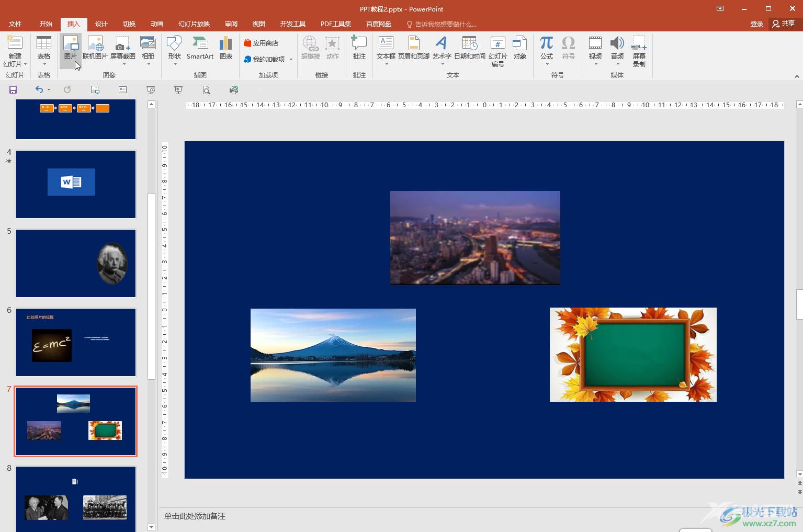Select slide 8 thumbnail with black-and-white photos
803x532 pixels.
point(75,499)
